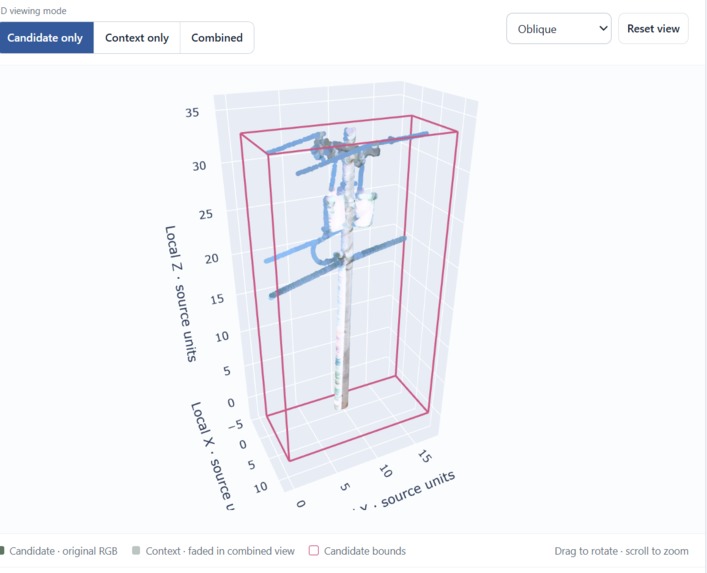Select the Candidate only viewing mode
This screenshot has height=573, width=707.
click(x=46, y=37)
